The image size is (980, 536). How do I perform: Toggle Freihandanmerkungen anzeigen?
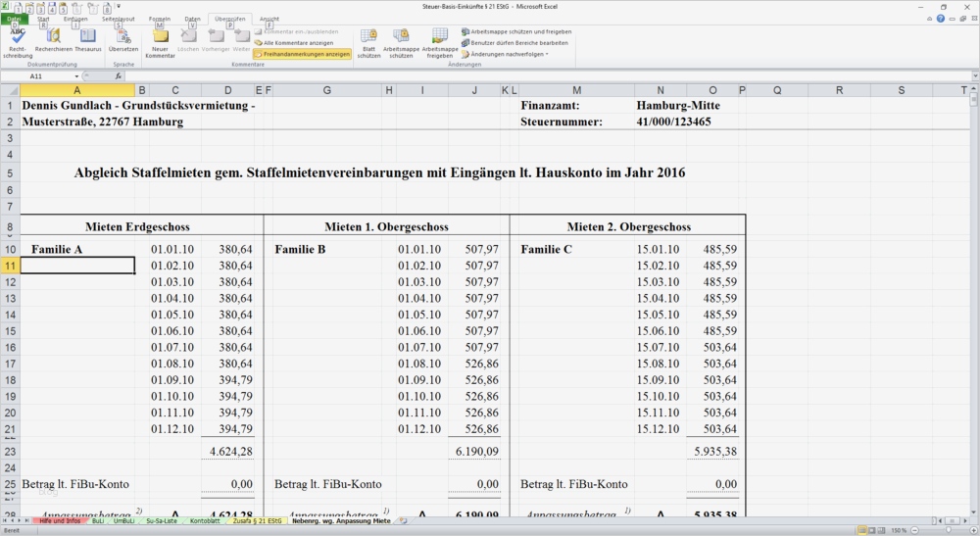302,54
